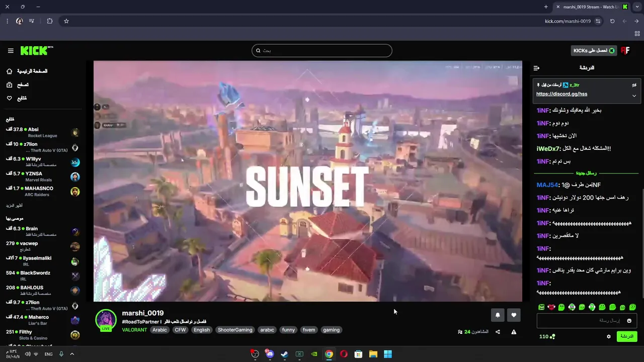The image size is (644, 362).
Task: Select the ShooterGaming tag
Action: point(235,330)
